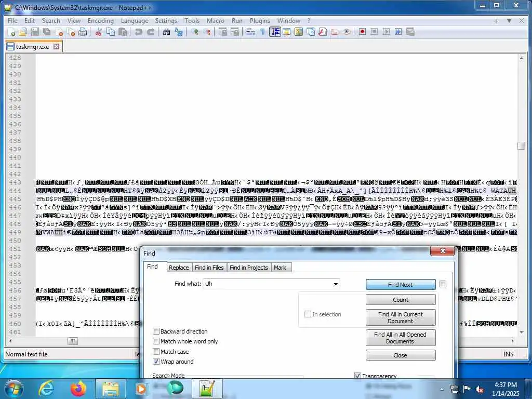Start macro recording with red button
Viewport: 532px width, 399px height.
[362, 32]
